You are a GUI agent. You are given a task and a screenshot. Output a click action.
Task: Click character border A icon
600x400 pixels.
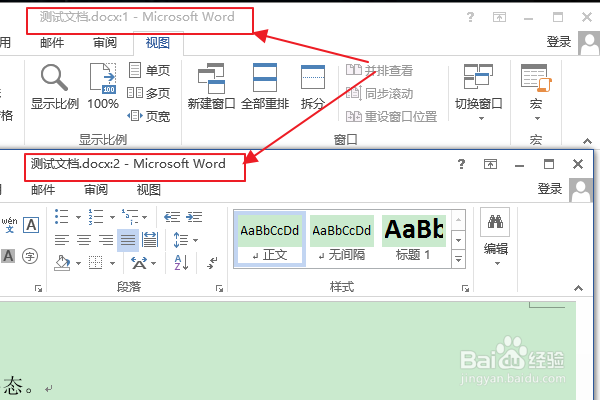(x=31, y=225)
